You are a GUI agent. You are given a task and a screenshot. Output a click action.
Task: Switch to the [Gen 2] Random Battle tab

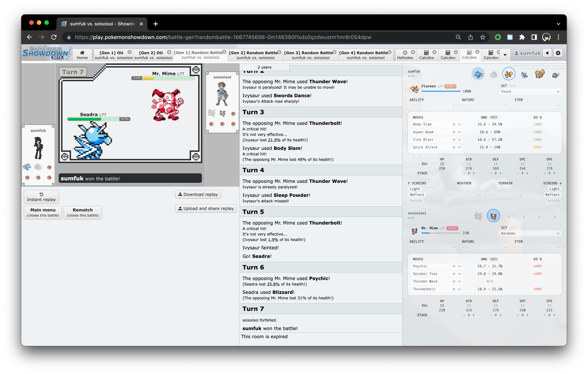[255, 55]
